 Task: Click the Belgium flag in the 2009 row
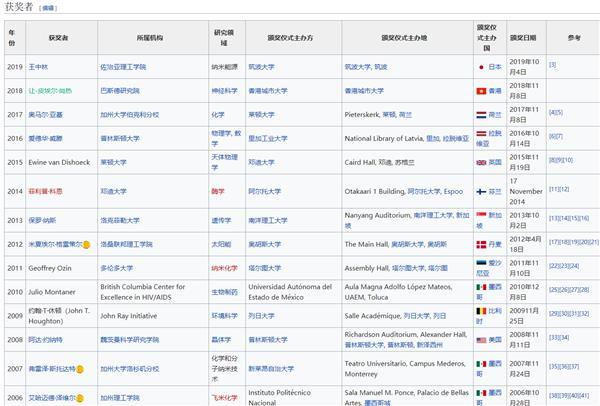(481, 311)
